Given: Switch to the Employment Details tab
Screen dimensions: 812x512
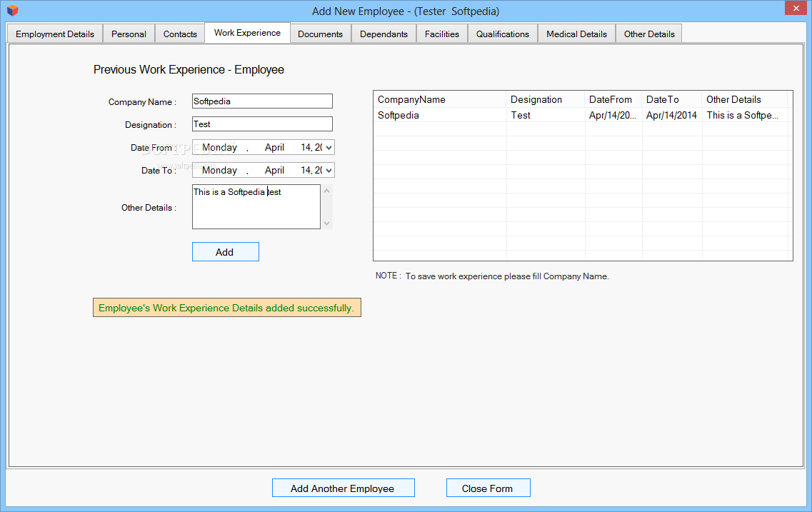Looking at the screenshot, I should coord(55,34).
